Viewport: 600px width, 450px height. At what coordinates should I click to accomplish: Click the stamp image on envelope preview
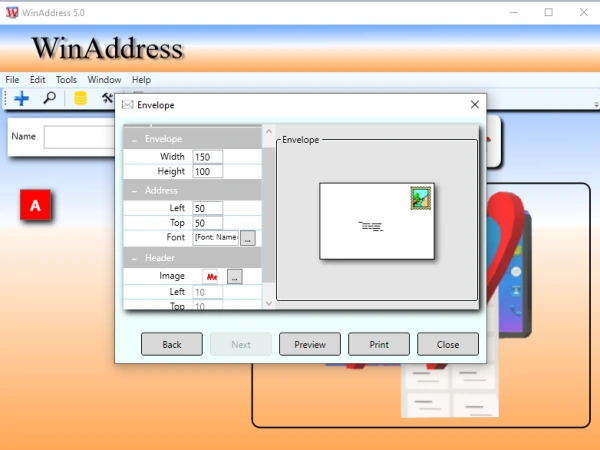tap(421, 198)
